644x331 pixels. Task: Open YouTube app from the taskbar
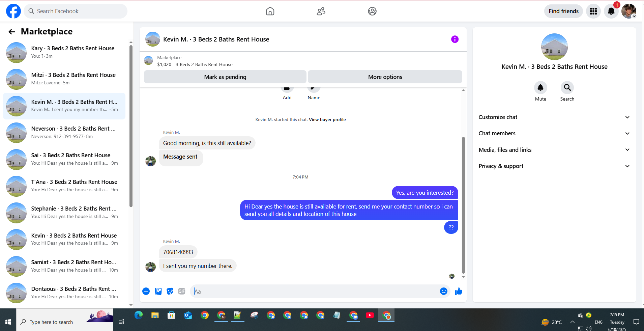pos(370,315)
